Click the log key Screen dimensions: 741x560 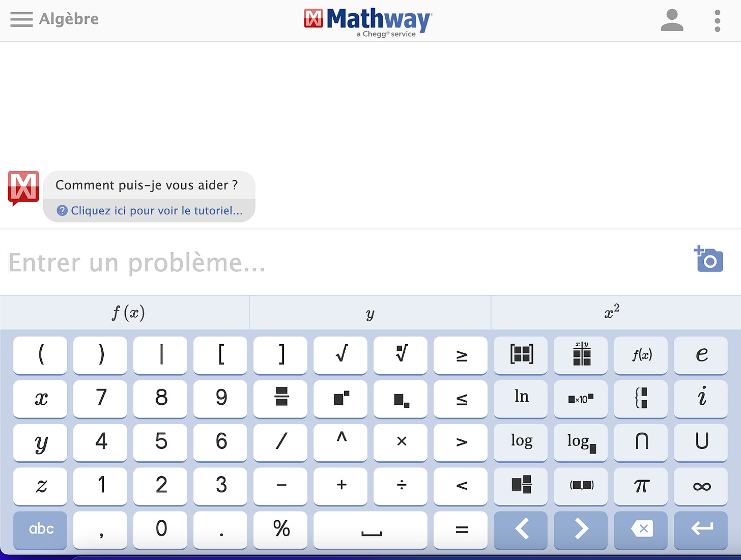point(521,443)
